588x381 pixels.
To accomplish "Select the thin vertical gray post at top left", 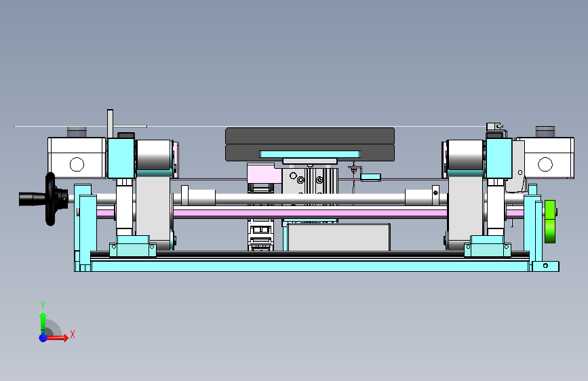I will point(110,124).
